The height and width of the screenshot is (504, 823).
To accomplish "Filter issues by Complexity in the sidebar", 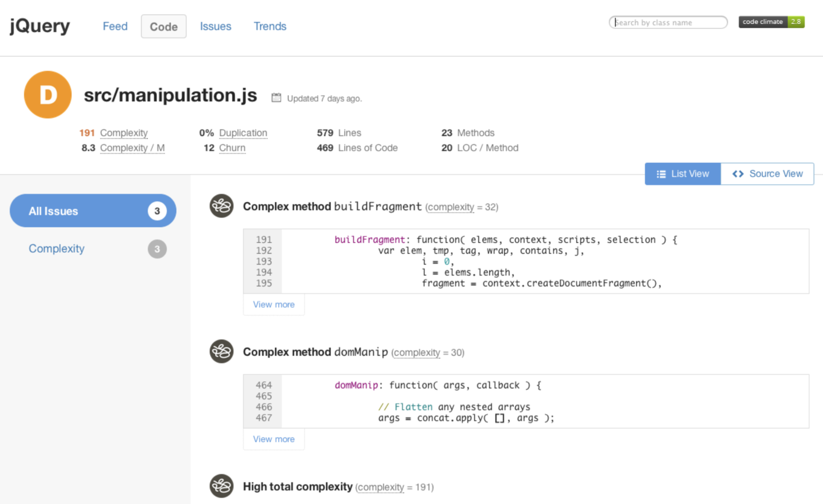I will 56,248.
